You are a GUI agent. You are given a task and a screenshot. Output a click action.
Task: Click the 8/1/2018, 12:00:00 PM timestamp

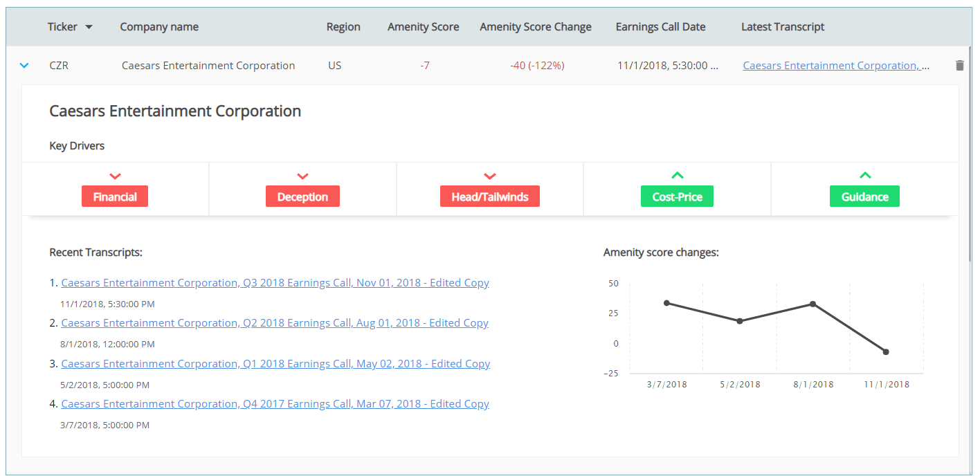[107, 345]
